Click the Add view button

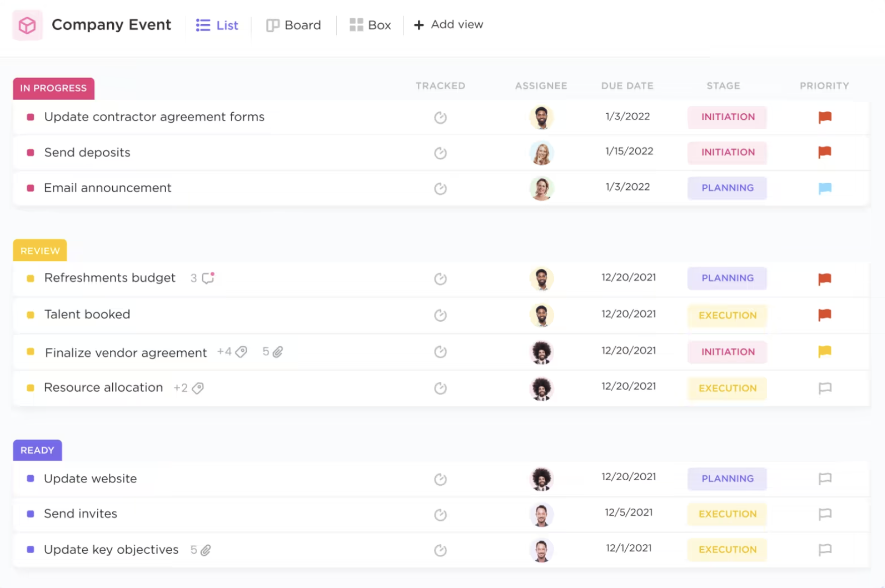coord(447,25)
